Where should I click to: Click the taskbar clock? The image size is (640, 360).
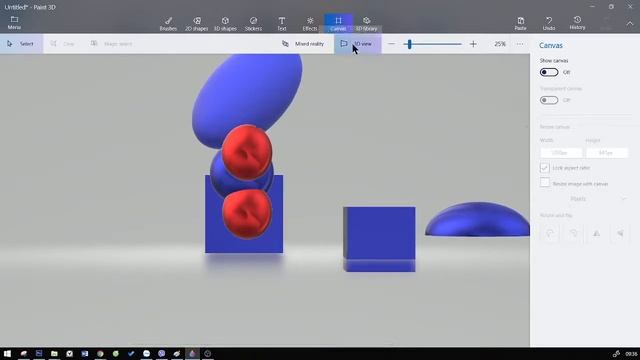(631, 353)
